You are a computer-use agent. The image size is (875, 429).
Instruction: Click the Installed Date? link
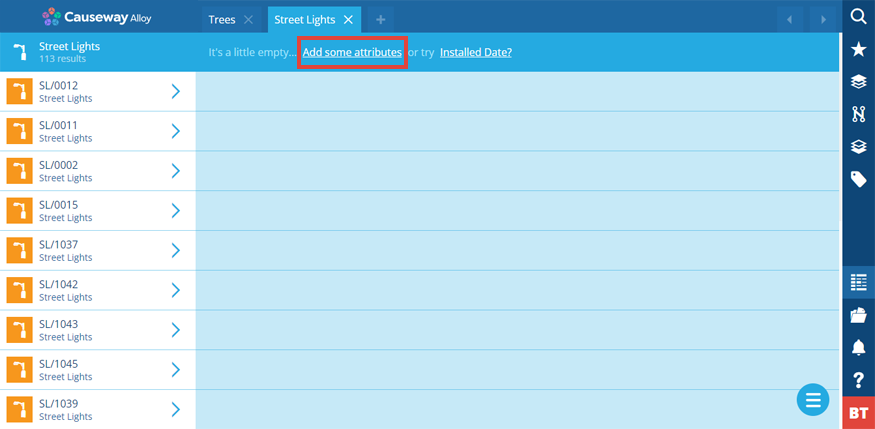click(476, 52)
